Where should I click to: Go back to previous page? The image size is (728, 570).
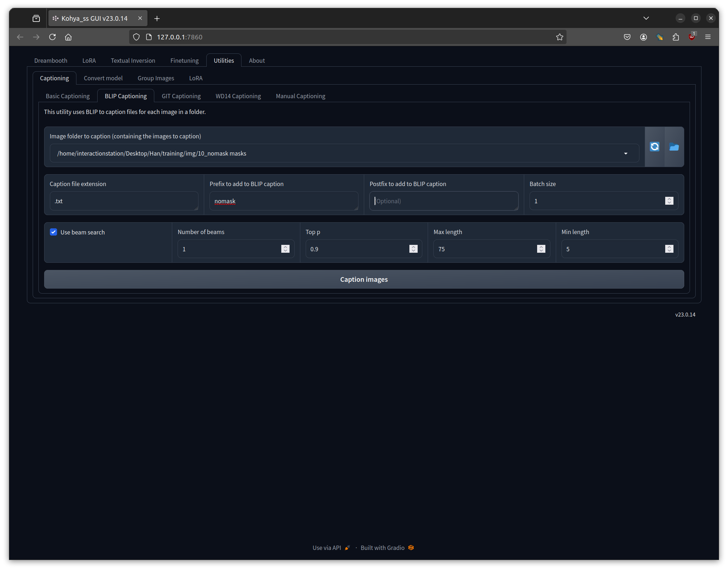(x=20, y=37)
